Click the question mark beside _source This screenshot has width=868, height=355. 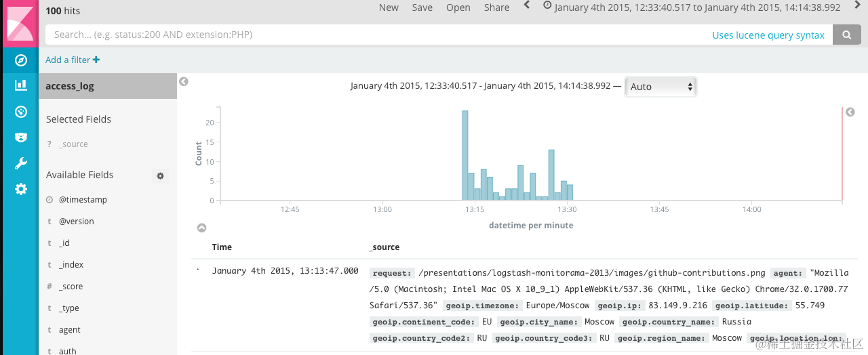point(50,144)
